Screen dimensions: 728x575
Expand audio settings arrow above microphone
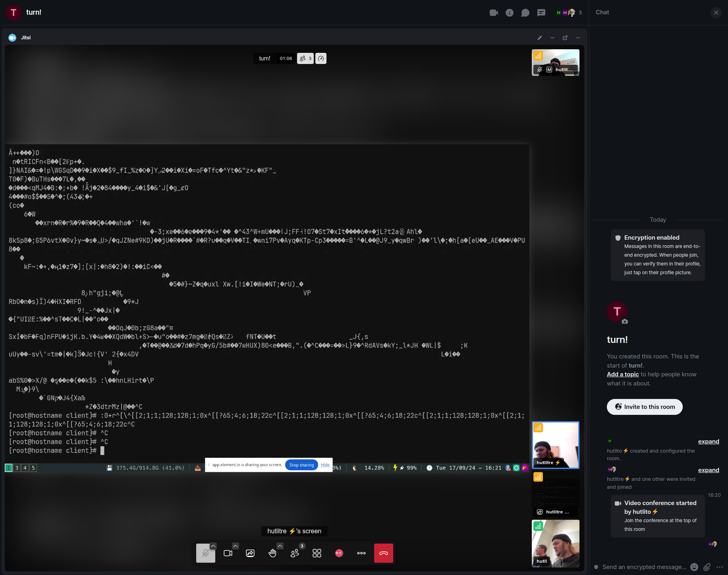[x=213, y=546]
